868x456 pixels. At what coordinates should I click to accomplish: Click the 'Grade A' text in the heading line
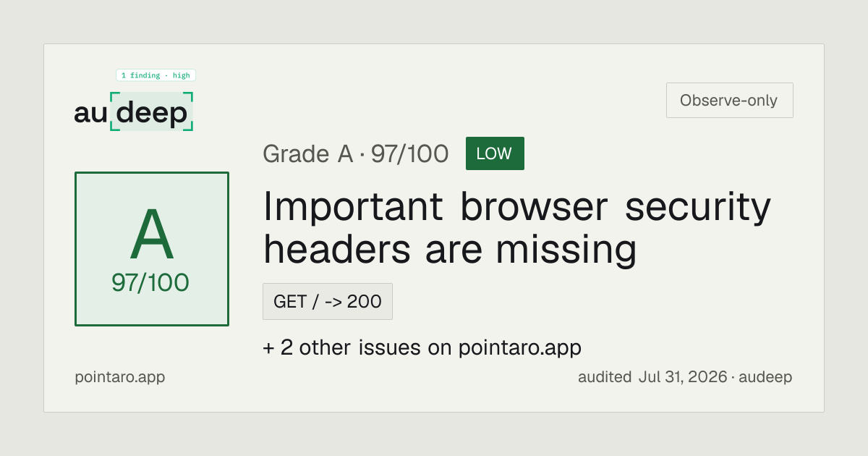[x=307, y=153]
